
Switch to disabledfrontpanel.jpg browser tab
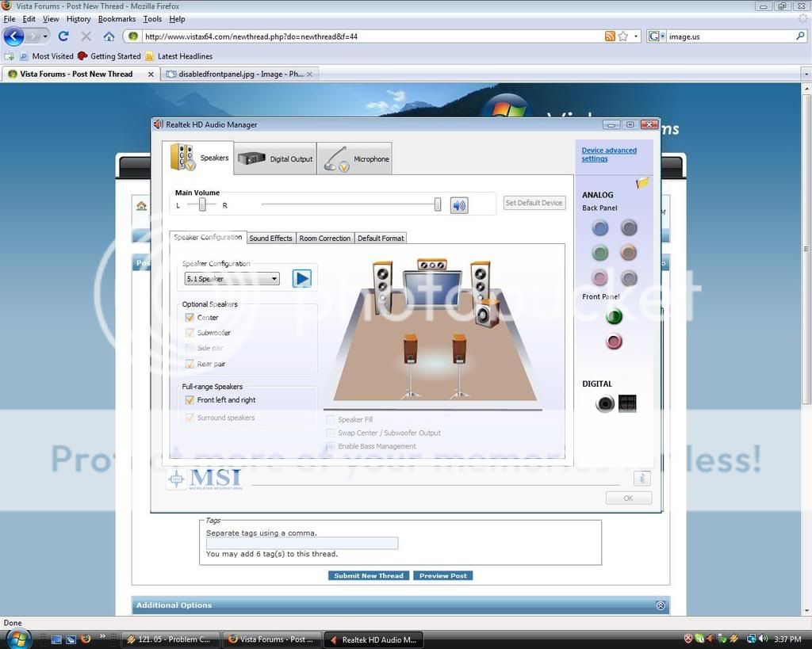coord(239,74)
